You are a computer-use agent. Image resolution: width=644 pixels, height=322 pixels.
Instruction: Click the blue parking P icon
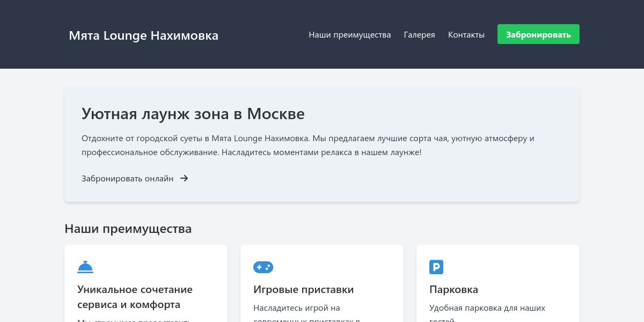coord(436,267)
